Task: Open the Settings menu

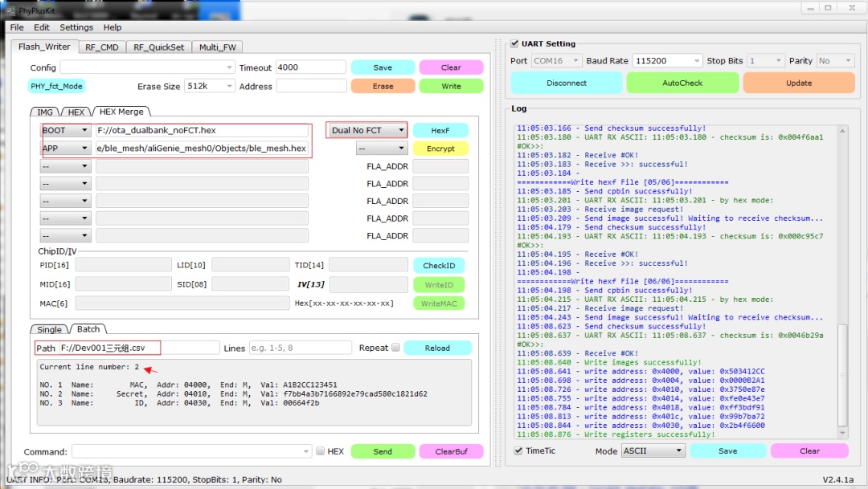Action: pos(76,27)
